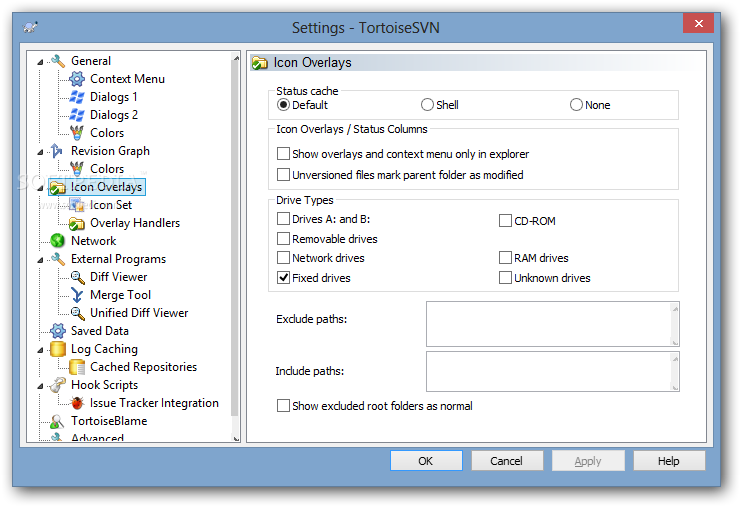Collapse the Revision Graph tree node
Viewport: 741px width, 507px height.
click(x=40, y=152)
